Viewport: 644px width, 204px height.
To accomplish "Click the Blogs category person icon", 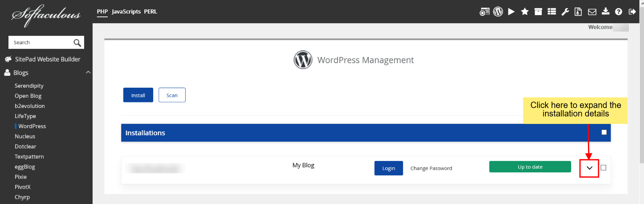I will [x=8, y=73].
